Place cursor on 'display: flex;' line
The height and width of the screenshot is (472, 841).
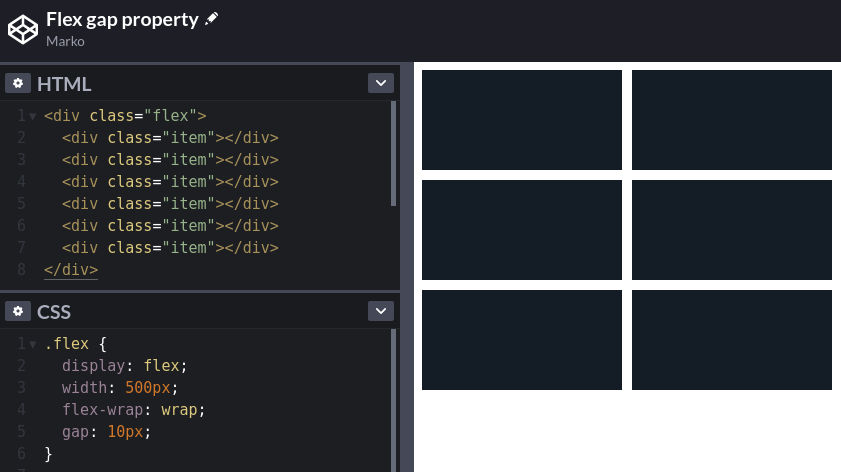tap(124, 366)
